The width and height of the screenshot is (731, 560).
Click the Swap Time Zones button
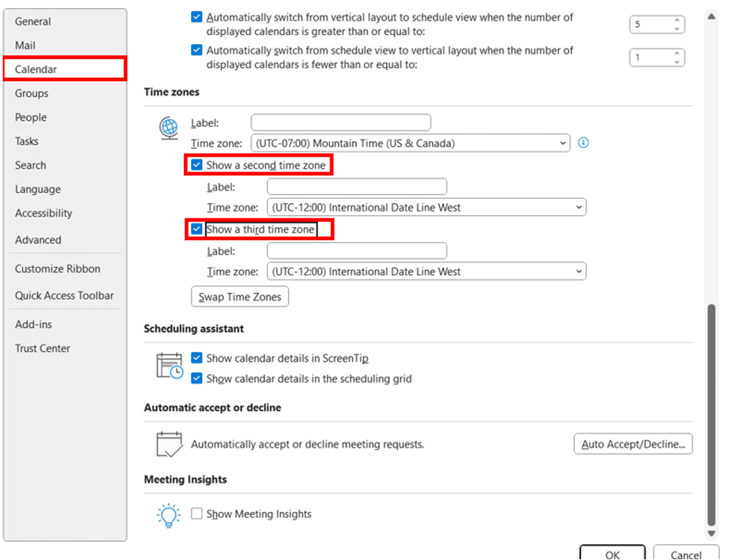tap(239, 297)
